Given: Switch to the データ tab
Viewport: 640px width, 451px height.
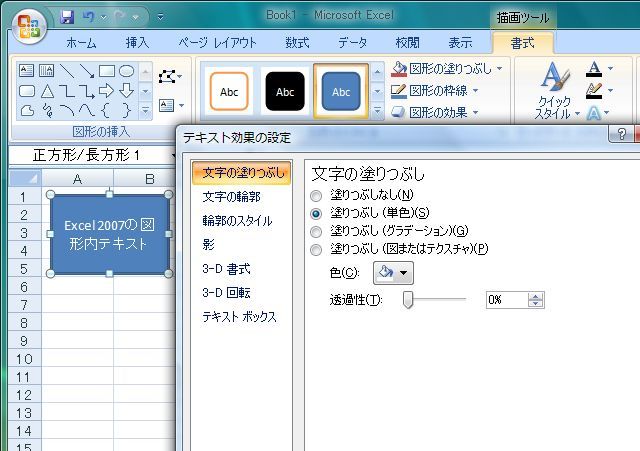Looking at the screenshot, I should pyautogui.click(x=352, y=42).
